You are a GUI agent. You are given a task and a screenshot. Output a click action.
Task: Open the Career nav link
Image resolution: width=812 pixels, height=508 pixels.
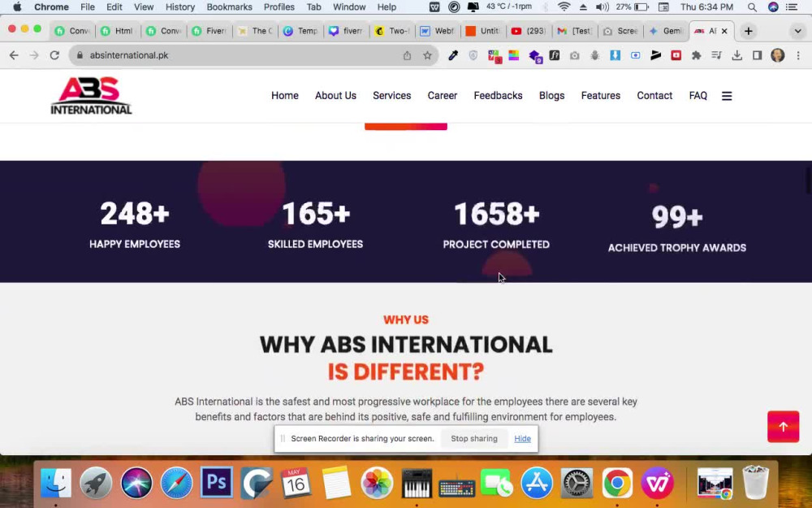(443, 96)
